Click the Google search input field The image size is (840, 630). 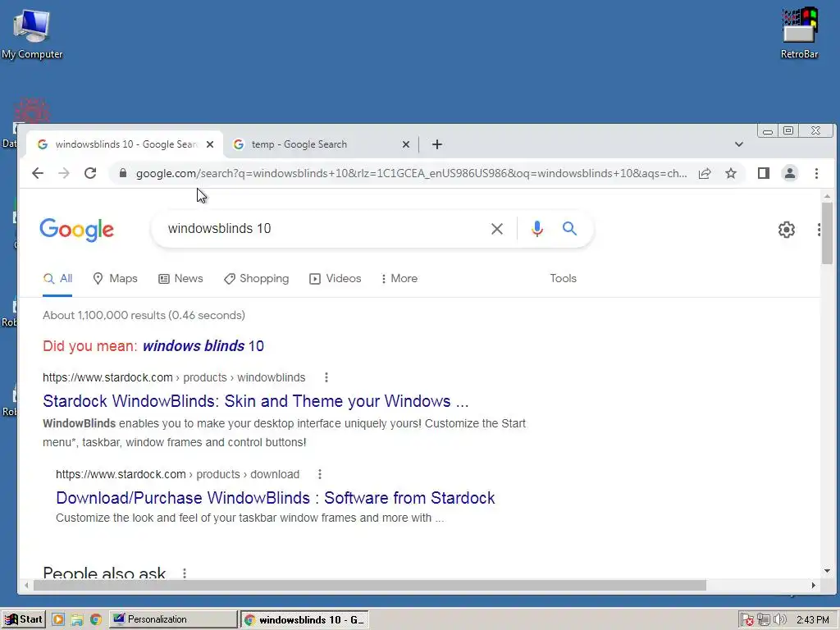pyautogui.click(x=322, y=229)
